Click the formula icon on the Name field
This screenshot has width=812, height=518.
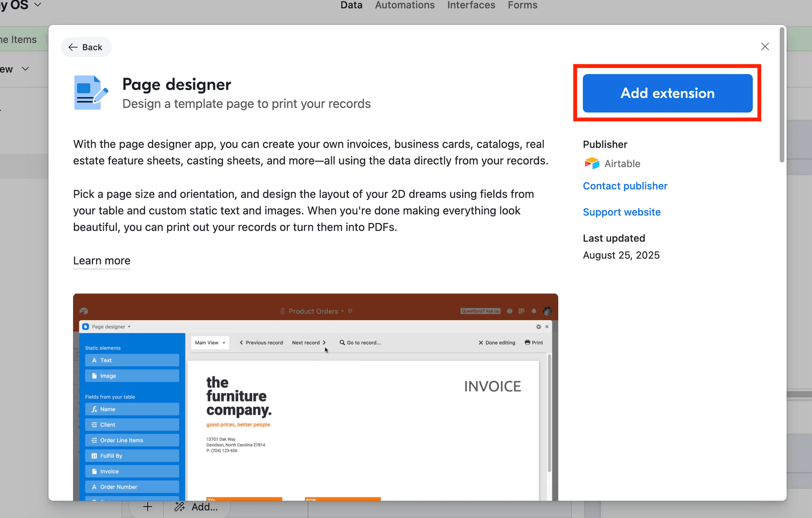pyautogui.click(x=94, y=409)
